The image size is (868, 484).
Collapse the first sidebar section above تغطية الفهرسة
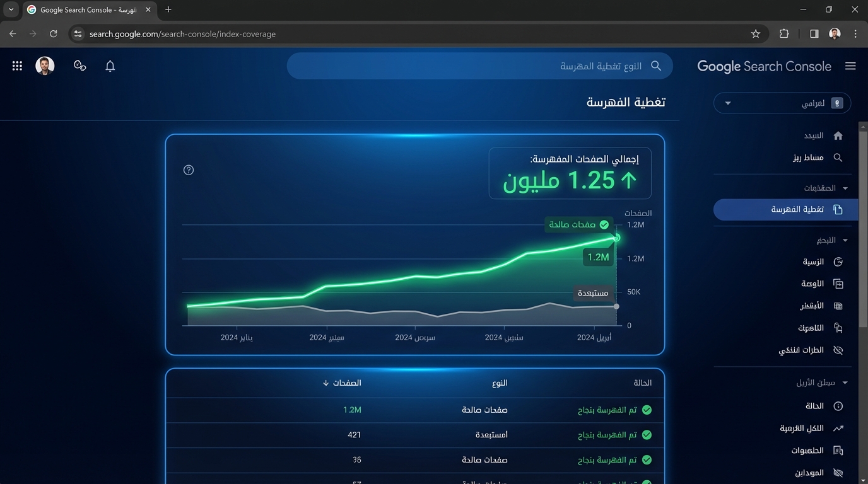pyautogui.click(x=845, y=188)
